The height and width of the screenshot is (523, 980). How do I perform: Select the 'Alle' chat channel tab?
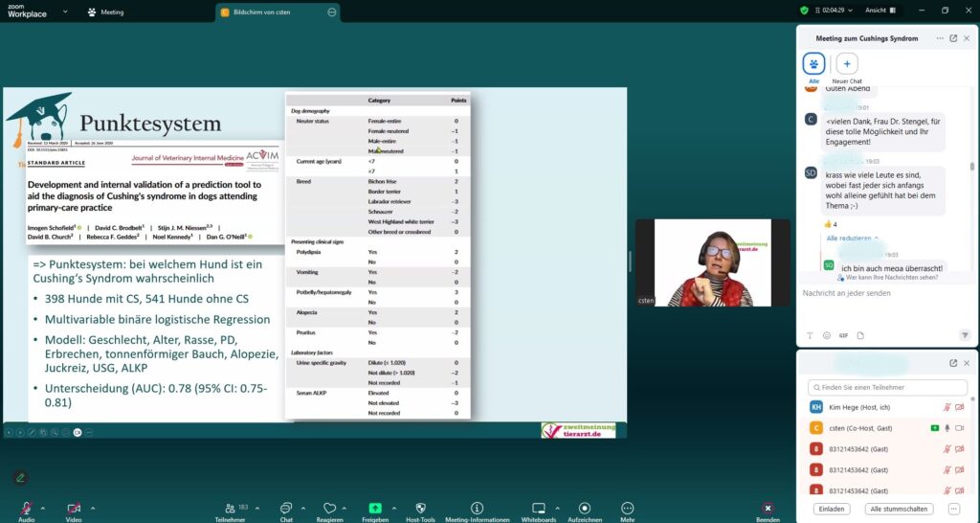click(813, 65)
